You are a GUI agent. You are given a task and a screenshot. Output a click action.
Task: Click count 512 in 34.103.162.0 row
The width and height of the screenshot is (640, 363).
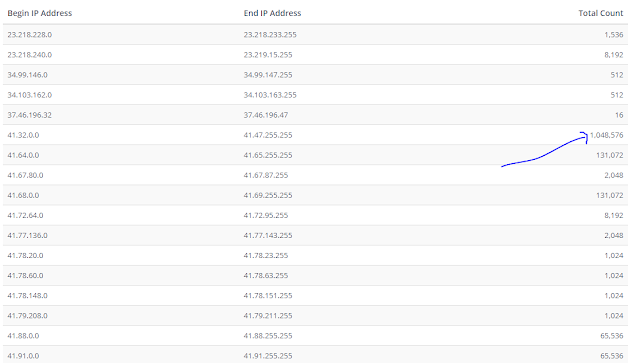pos(617,95)
